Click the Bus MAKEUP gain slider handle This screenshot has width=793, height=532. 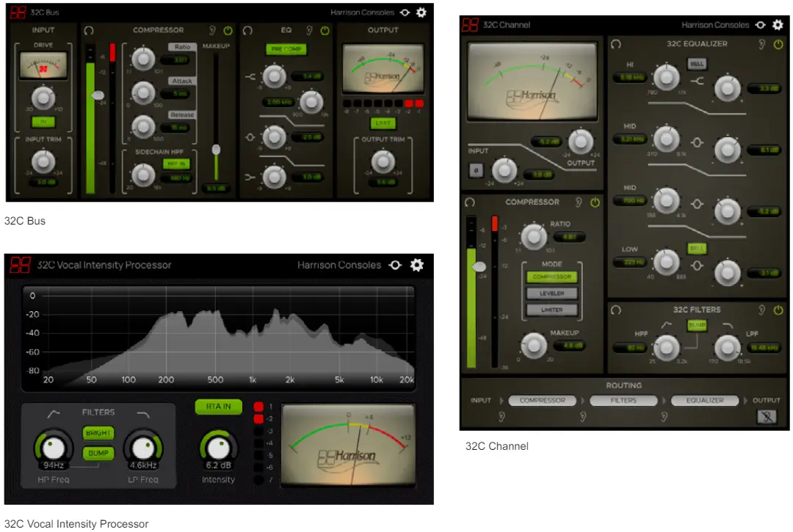click(216, 149)
